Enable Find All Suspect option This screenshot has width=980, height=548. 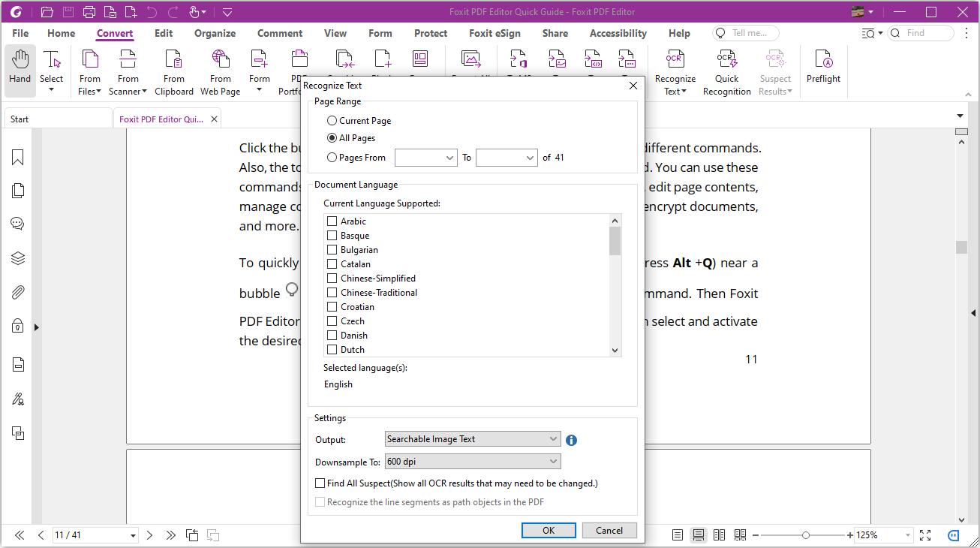pos(320,483)
